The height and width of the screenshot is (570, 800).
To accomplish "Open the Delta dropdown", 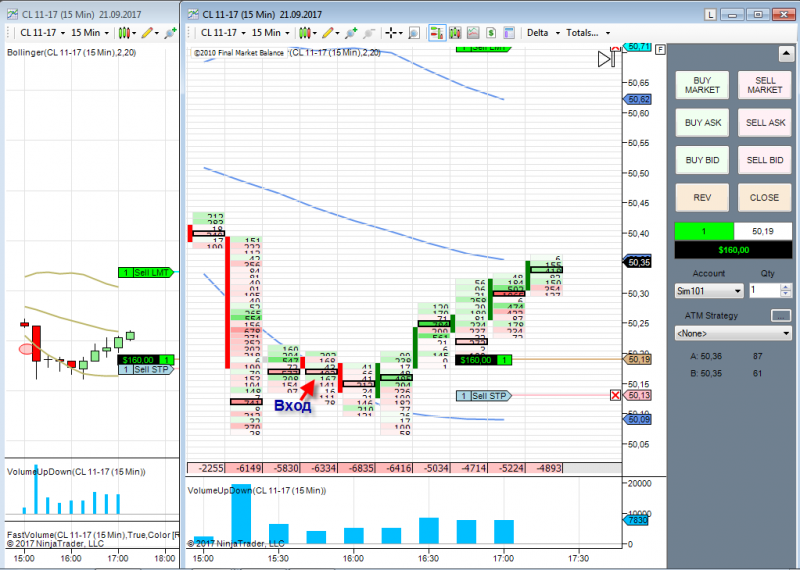I will (x=543, y=33).
